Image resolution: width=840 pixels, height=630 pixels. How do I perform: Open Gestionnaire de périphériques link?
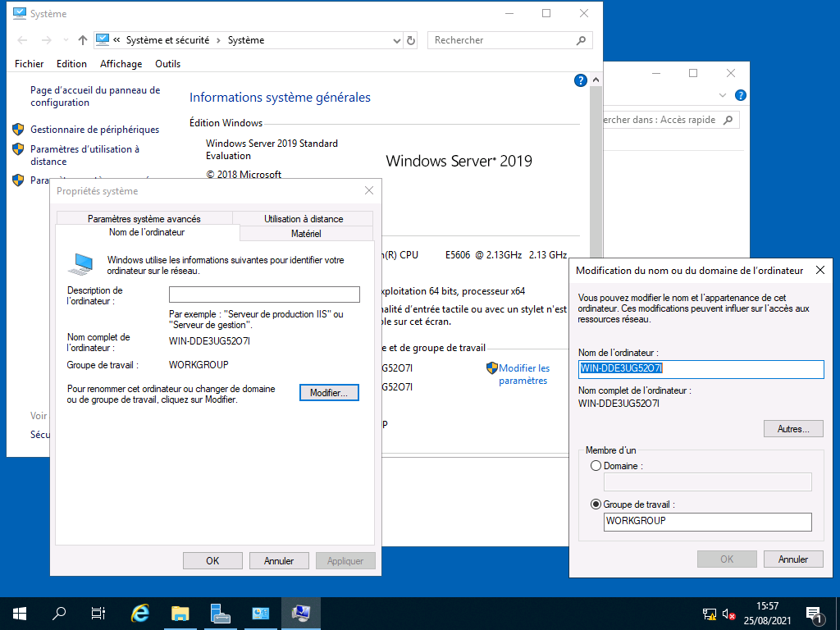tap(95, 130)
